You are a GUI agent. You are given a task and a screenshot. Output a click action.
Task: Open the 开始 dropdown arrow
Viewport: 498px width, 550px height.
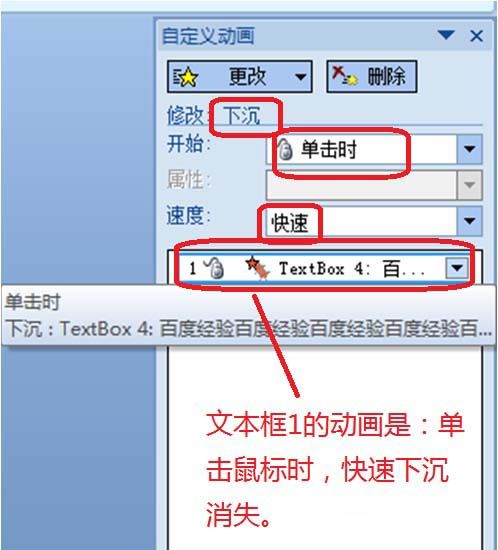tap(470, 149)
